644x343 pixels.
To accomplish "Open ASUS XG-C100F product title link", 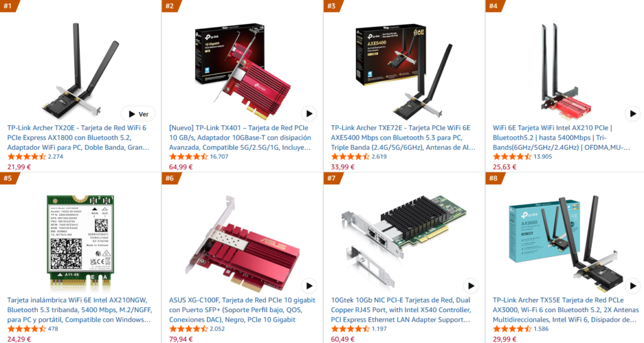I will [242, 310].
